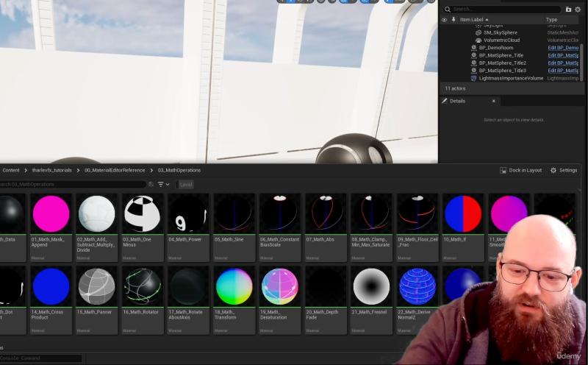Image resolution: width=588 pixels, height=365 pixels.
Task: Click the LightmassImportanceVolume actor icon
Action: point(473,78)
